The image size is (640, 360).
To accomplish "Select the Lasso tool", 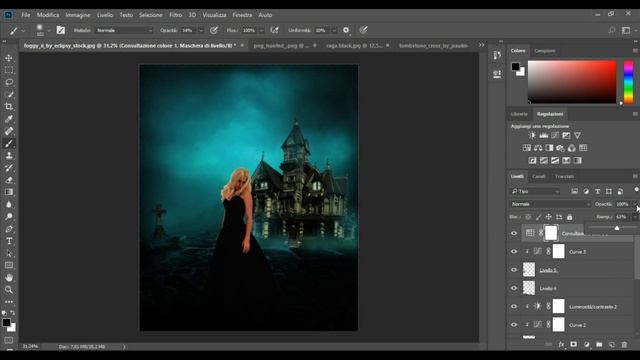I will point(9,82).
